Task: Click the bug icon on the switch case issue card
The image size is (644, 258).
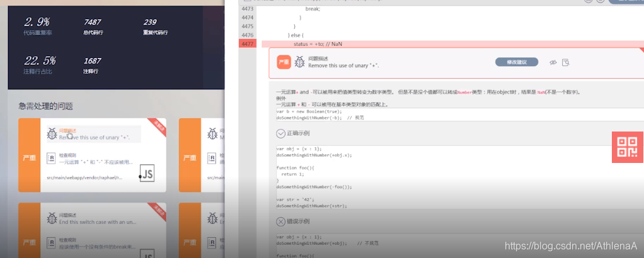Action: [52, 218]
